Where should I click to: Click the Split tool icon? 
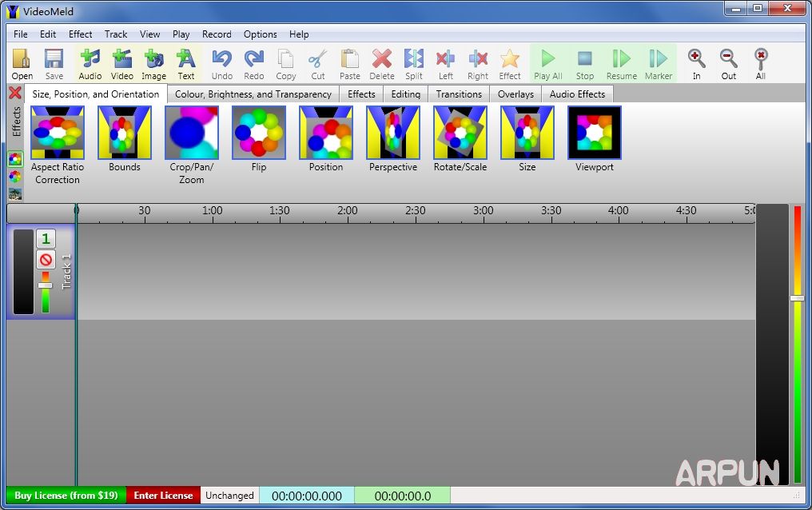[x=413, y=63]
